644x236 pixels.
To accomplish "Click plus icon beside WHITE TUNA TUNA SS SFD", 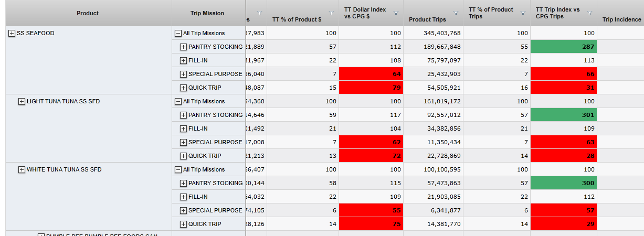I will click(x=22, y=170).
